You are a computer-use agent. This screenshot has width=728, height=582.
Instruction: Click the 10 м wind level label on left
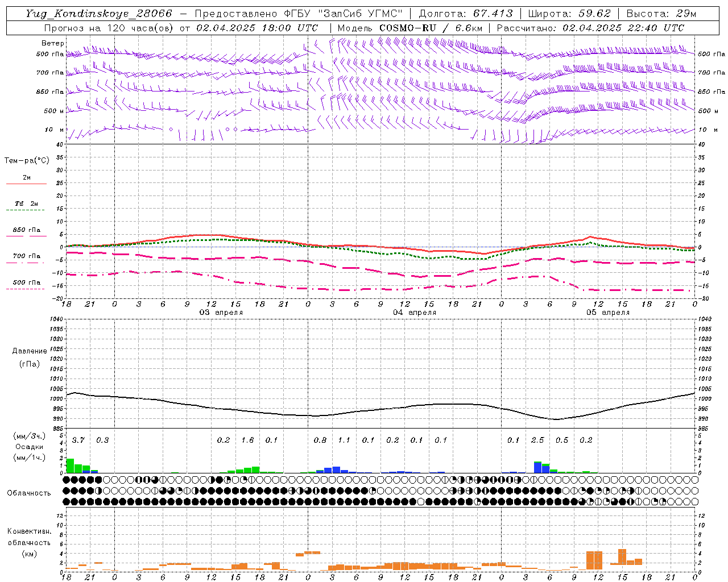55,130
